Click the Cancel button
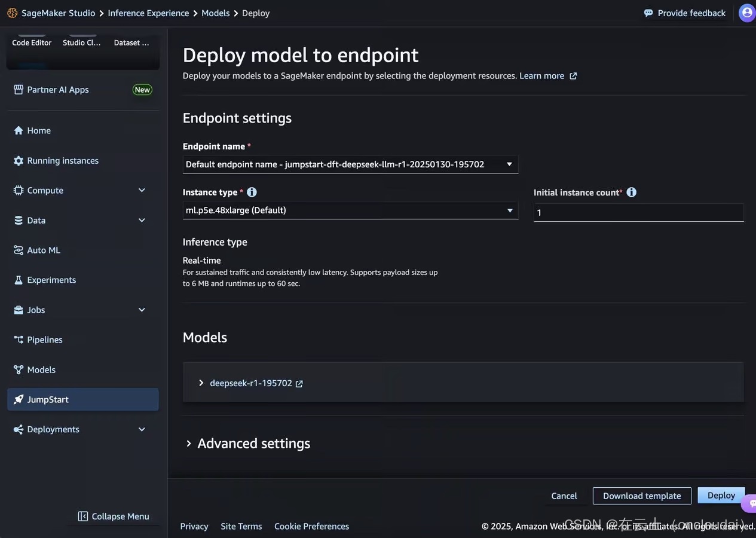Viewport: 756px width, 538px height. pos(564,496)
